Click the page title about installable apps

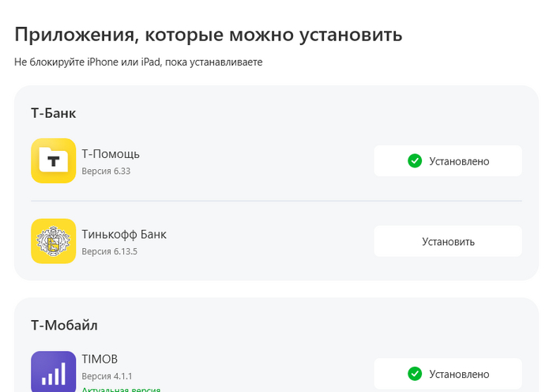click(209, 35)
